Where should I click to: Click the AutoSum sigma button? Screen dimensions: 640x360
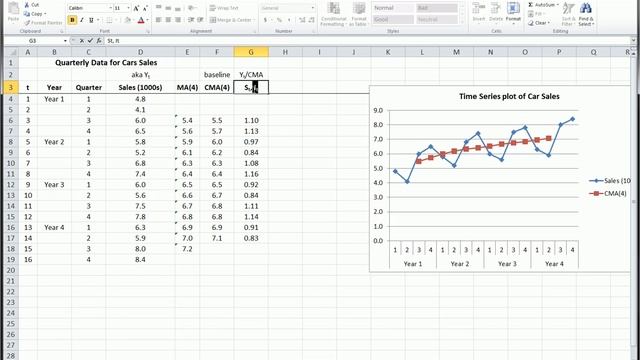[542, 5]
